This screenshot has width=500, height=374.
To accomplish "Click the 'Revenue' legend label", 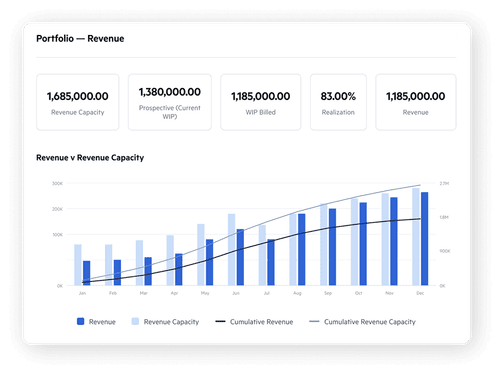I will pyautogui.click(x=102, y=322).
